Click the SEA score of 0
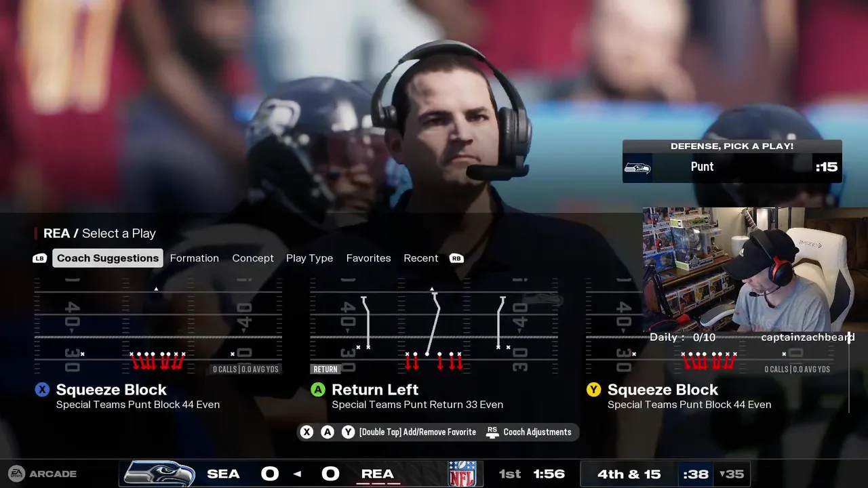The height and width of the screenshot is (488, 868). (270, 474)
